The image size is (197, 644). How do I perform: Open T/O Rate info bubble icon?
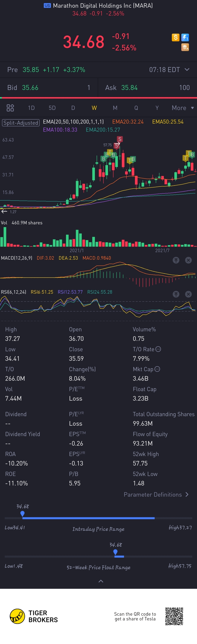tap(158, 349)
